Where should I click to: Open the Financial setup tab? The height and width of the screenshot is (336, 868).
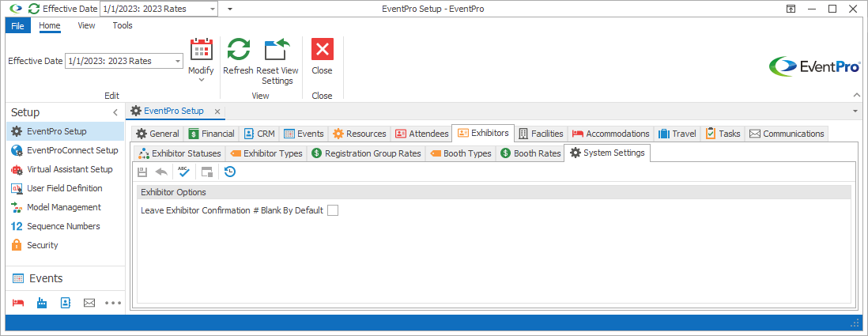point(211,134)
